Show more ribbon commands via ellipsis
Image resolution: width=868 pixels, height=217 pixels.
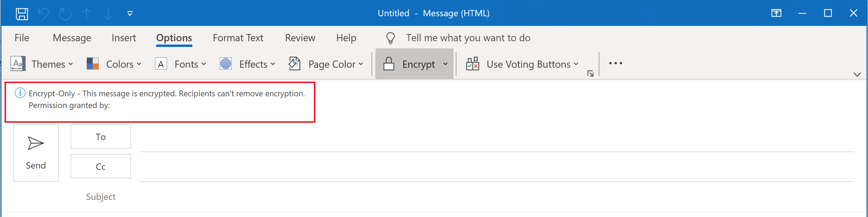click(x=615, y=63)
